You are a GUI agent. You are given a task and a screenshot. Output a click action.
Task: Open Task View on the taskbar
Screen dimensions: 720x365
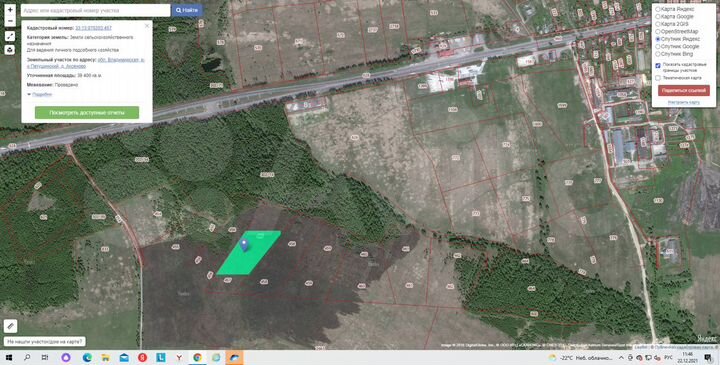click(x=45, y=358)
